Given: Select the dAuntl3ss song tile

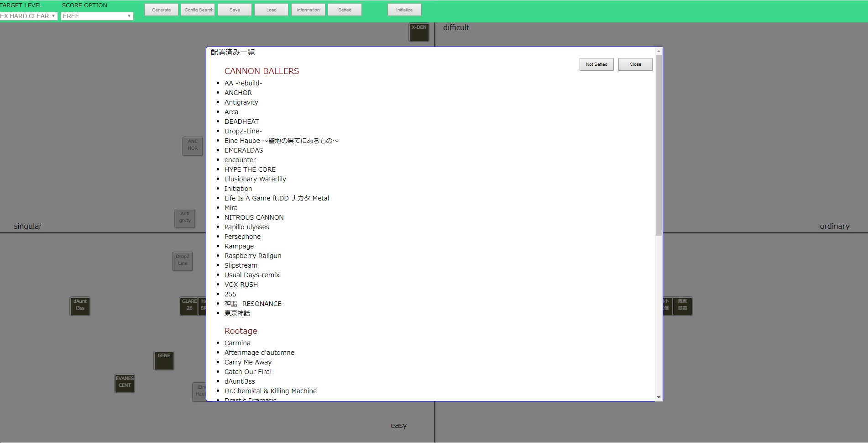Looking at the screenshot, I should (x=80, y=306).
